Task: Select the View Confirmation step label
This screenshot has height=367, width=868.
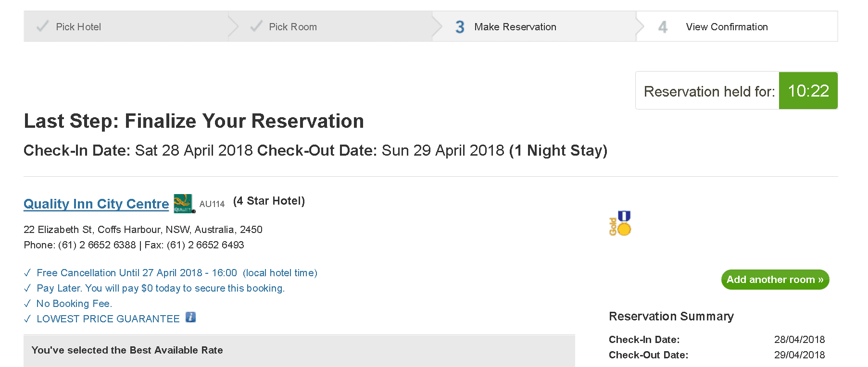Action: tap(727, 27)
